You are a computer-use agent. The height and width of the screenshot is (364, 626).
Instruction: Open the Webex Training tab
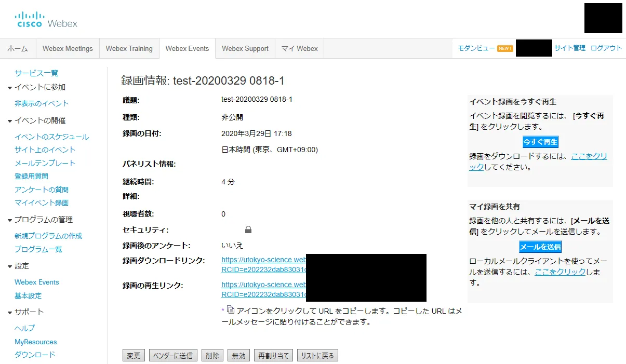pyautogui.click(x=129, y=49)
